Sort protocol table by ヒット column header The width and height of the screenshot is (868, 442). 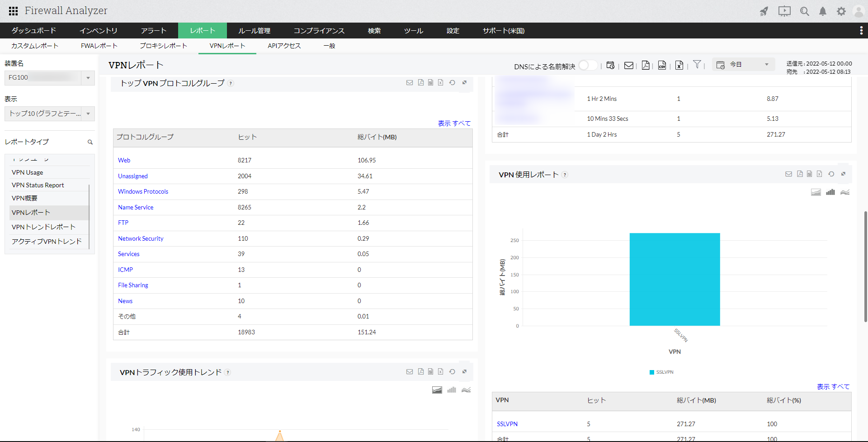coord(247,137)
